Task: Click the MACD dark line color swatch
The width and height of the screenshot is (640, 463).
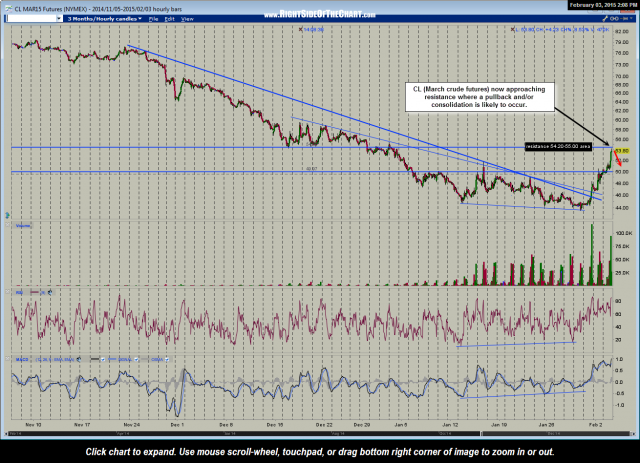Action: pyautogui.click(x=95, y=359)
